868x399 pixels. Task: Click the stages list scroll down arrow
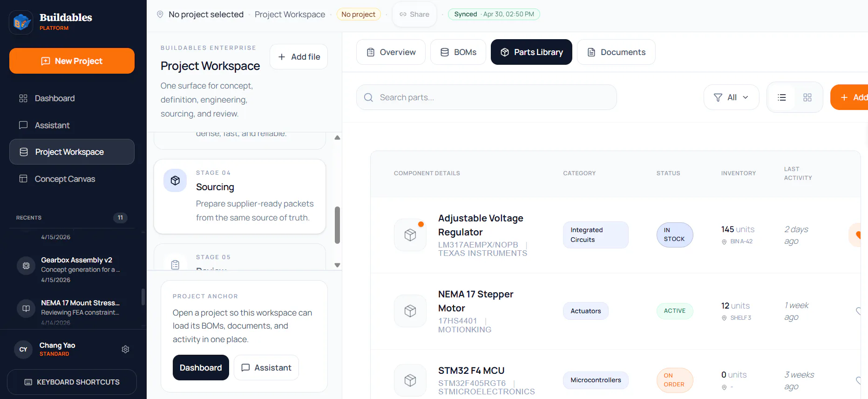(x=338, y=265)
